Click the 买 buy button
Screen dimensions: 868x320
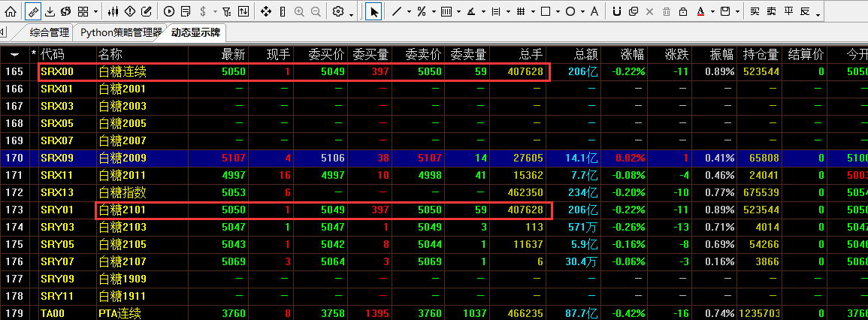[x=753, y=11]
